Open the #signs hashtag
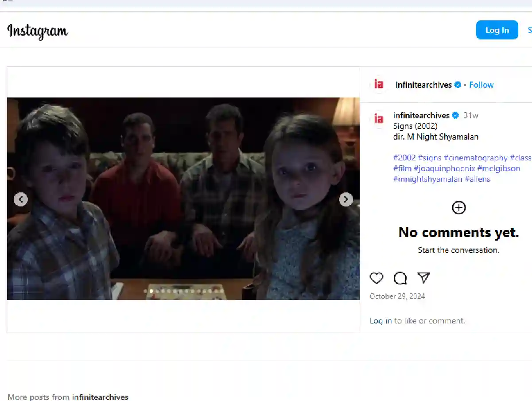This screenshot has width=532, height=401. (430, 158)
